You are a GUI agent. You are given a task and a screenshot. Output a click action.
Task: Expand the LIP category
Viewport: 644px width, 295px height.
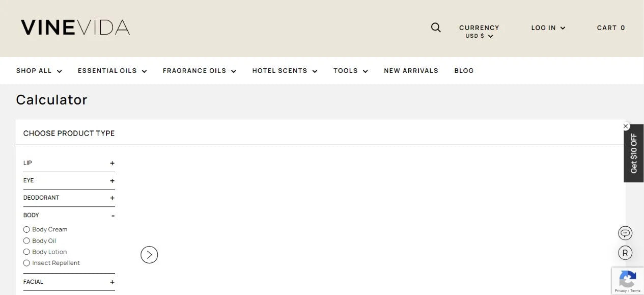(x=69, y=163)
